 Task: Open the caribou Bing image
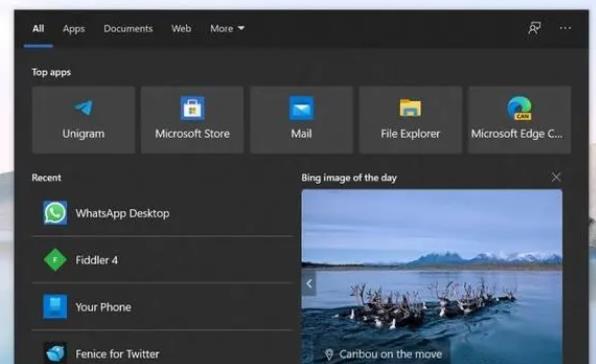[x=432, y=277]
